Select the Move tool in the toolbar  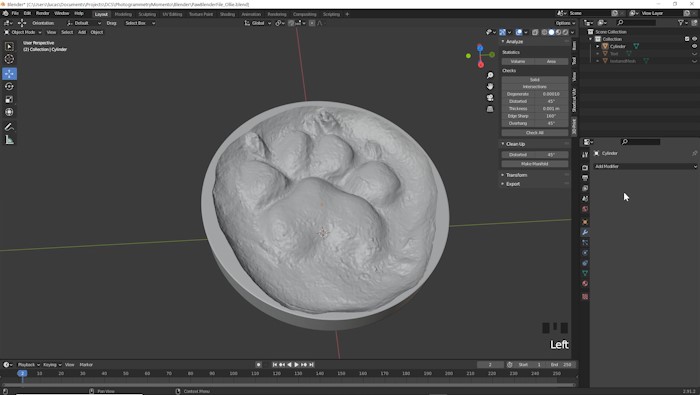[x=9, y=74]
